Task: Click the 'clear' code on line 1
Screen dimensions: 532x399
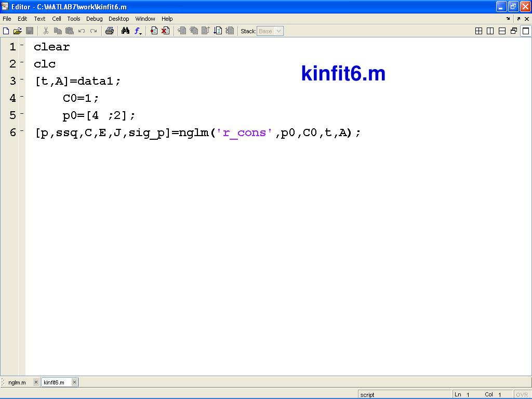Action: point(51,47)
